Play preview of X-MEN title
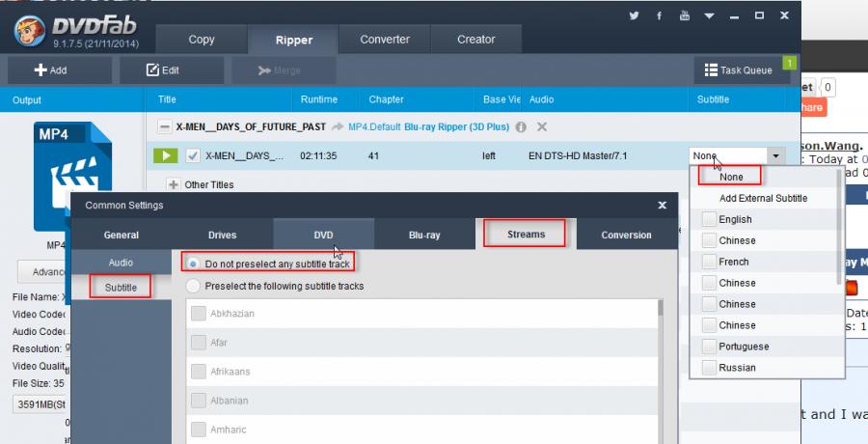Screen dimensions: 868x444 [x=166, y=155]
